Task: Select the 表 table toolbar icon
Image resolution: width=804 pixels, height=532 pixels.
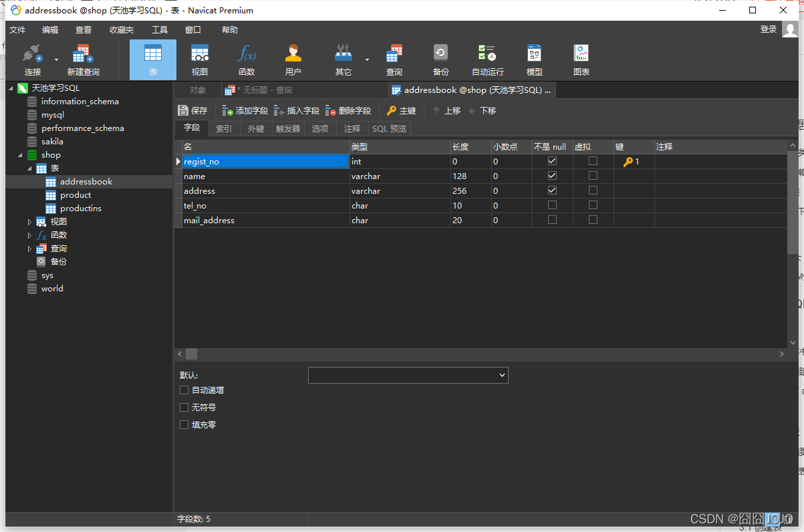Action: tap(153, 60)
